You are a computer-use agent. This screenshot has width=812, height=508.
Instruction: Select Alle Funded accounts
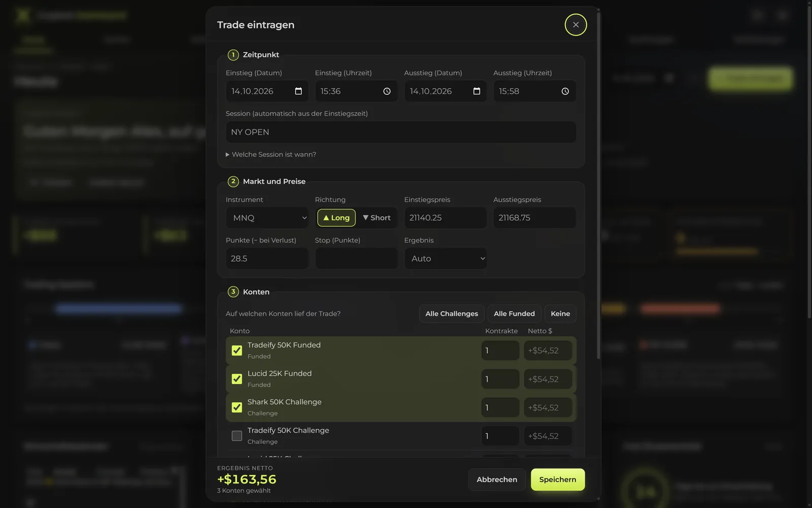pos(514,313)
